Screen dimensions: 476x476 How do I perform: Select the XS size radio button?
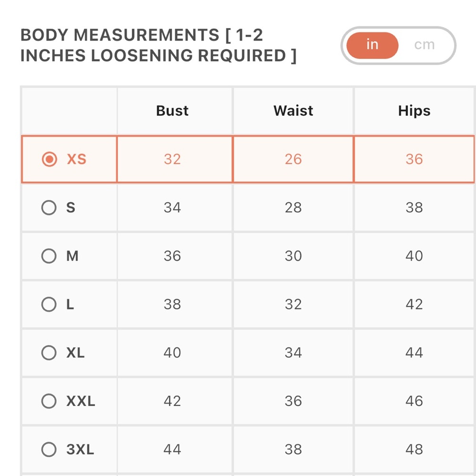click(x=49, y=159)
